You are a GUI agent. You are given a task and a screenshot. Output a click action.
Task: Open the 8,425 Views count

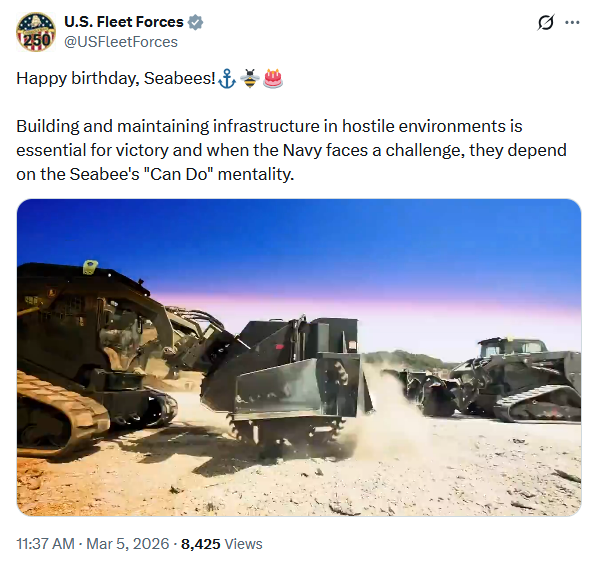(x=222, y=544)
